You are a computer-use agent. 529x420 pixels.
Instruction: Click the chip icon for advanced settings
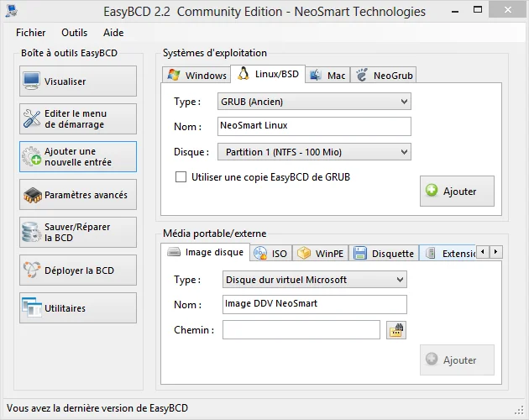click(x=33, y=195)
